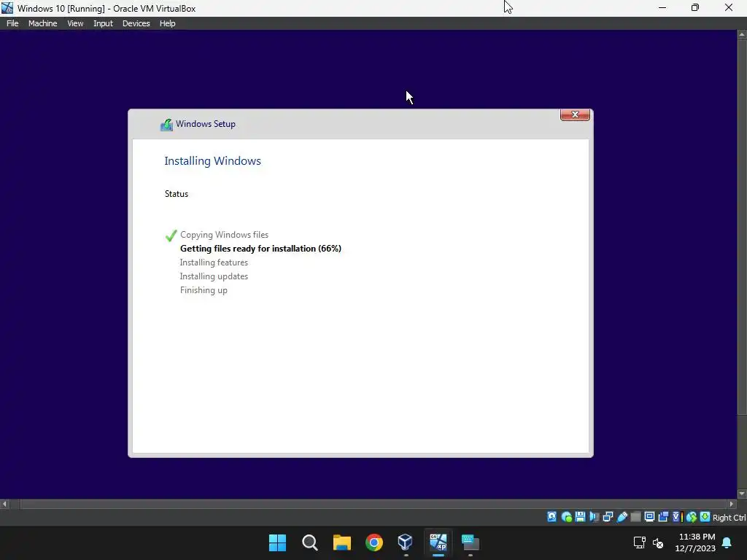747x560 pixels.
Task: Click the vertical scrollbar up arrow
Action: 742,35
